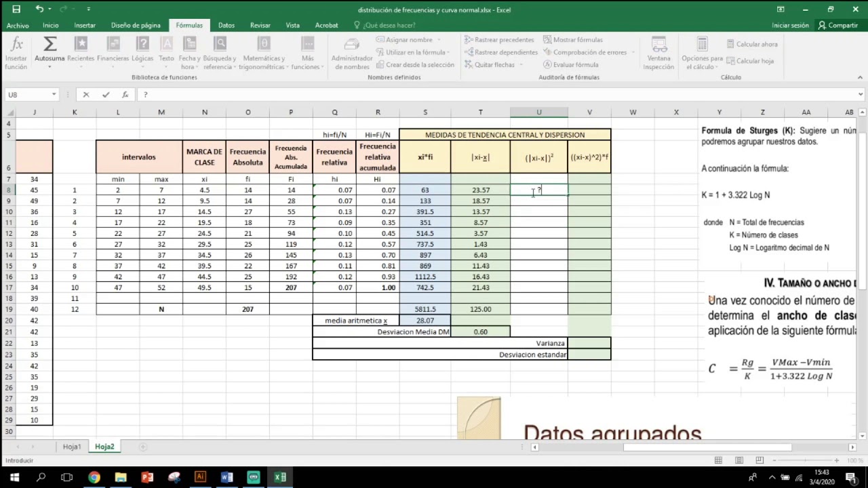868x488 pixels.
Task: Confirm formula entry with checkmark icon
Action: 105,95
